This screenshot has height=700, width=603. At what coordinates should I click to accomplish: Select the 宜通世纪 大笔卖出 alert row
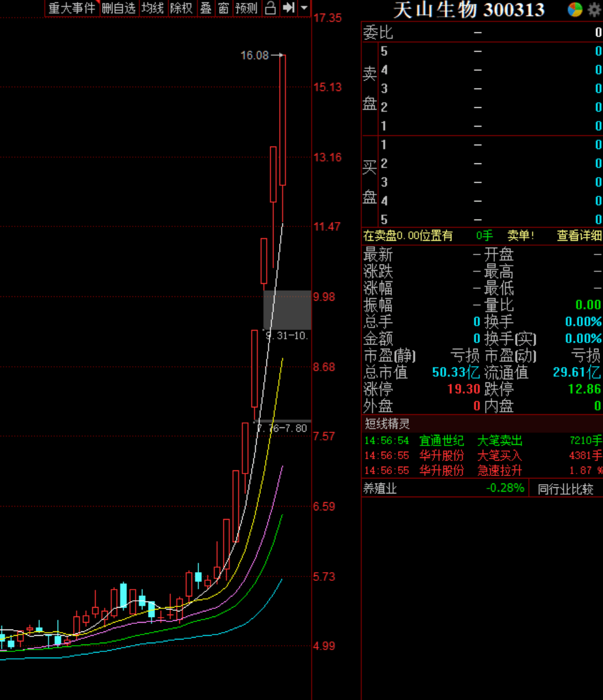[483, 440]
